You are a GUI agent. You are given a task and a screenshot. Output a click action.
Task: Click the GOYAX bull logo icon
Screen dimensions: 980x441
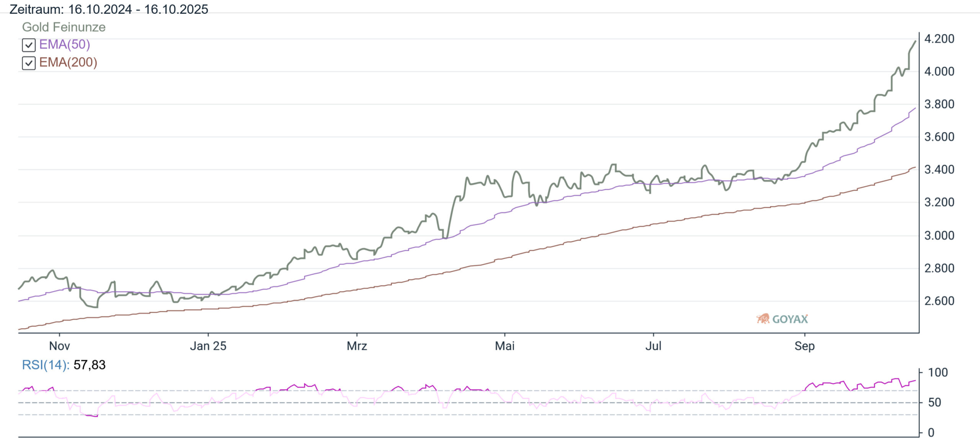tap(763, 318)
